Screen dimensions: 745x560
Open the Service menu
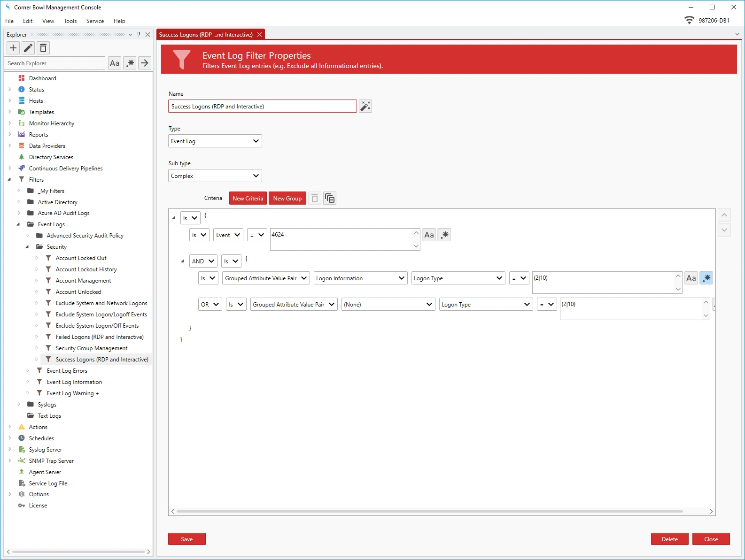pyautogui.click(x=95, y=21)
